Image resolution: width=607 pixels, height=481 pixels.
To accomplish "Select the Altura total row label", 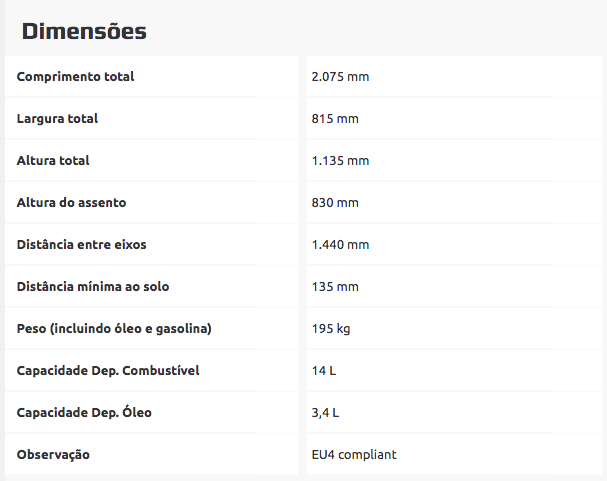I will pos(53,161).
